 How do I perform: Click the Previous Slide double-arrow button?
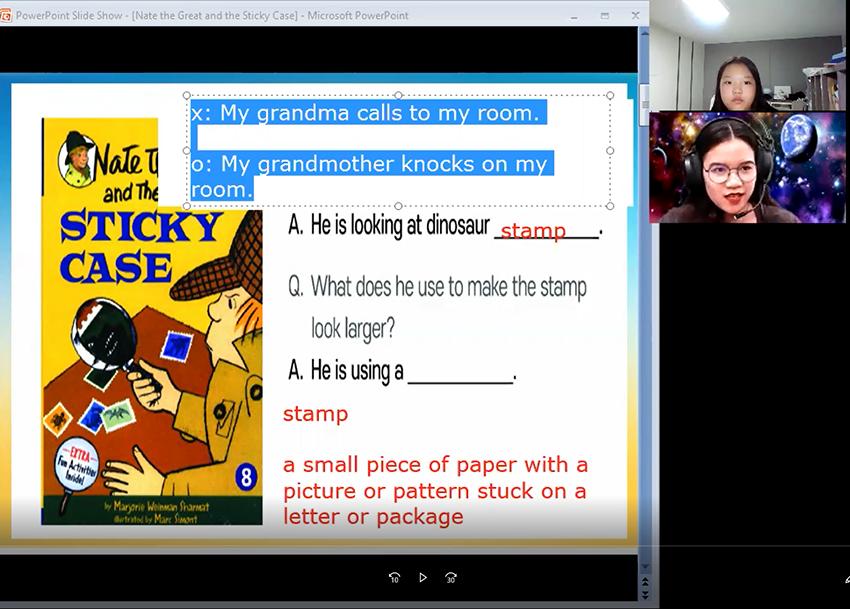[x=644, y=582]
